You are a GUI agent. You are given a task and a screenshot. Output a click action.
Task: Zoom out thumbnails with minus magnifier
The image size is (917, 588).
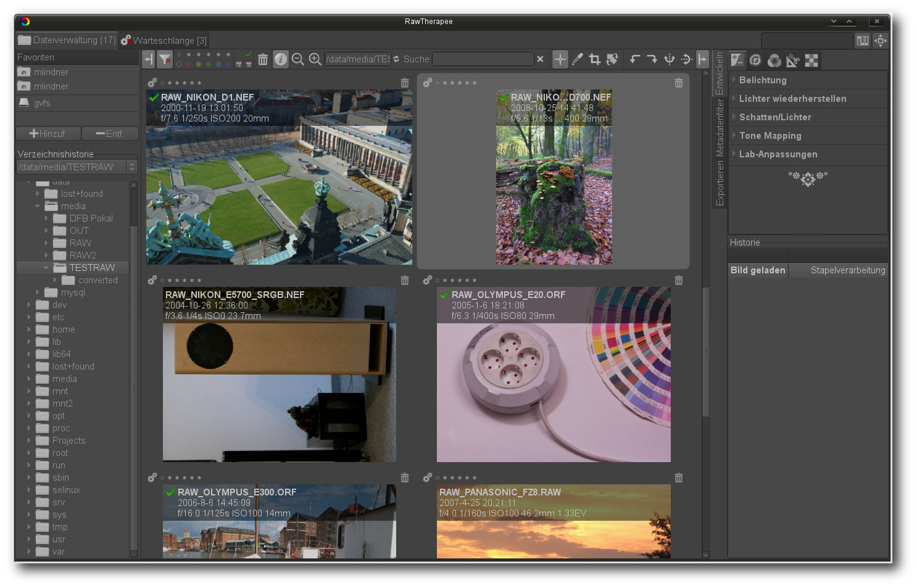[297, 59]
